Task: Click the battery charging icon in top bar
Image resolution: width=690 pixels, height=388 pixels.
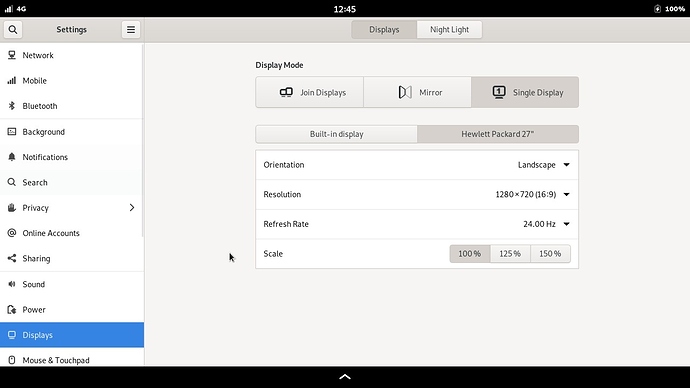Action: tap(657, 9)
